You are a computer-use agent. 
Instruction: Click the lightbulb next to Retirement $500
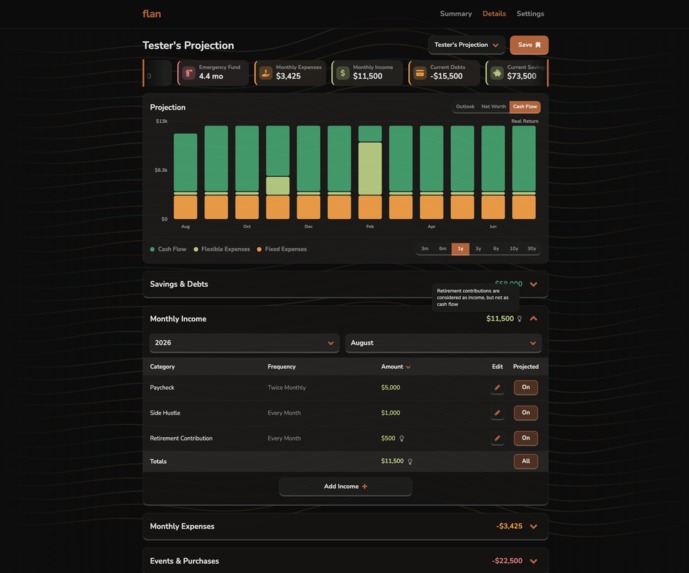click(402, 439)
